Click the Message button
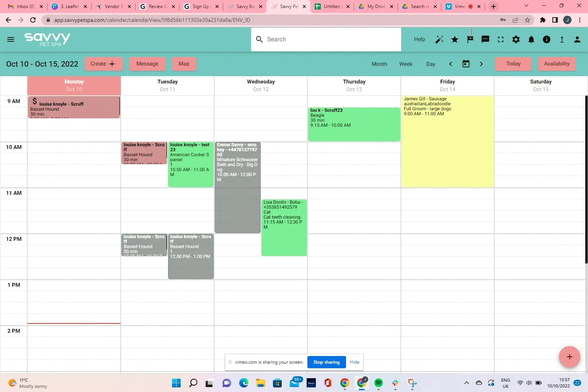Screen dimensions: 588x392 tap(147, 64)
